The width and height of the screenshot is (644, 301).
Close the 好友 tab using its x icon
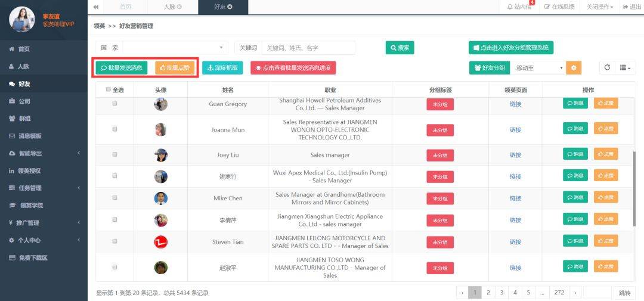coord(230,7)
